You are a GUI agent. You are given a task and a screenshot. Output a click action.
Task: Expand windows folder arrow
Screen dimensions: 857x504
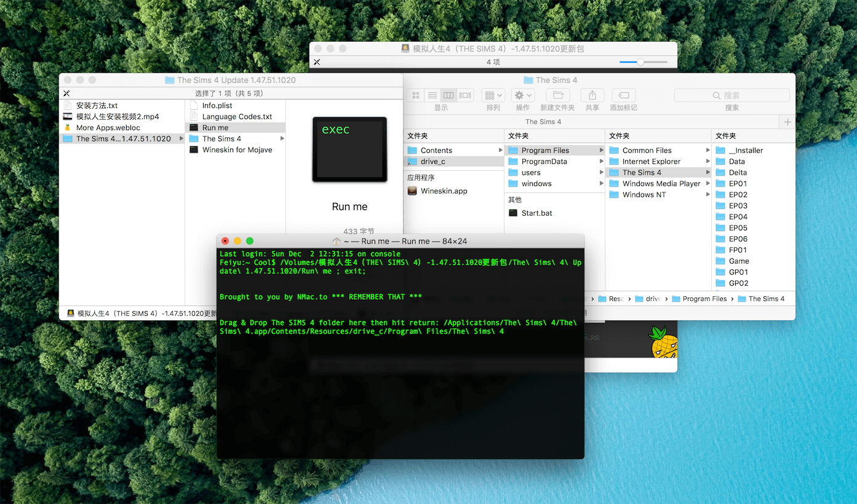click(x=601, y=184)
